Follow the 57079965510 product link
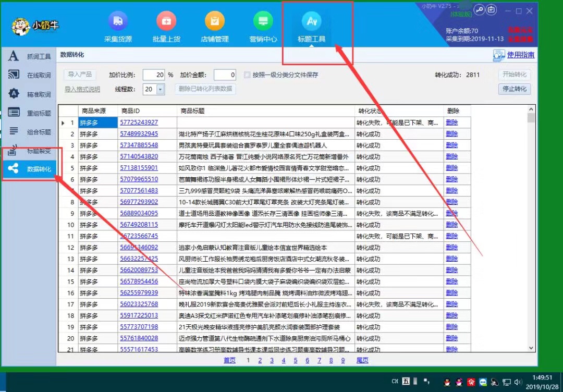Viewport: 563px width, 392px height. (x=139, y=179)
